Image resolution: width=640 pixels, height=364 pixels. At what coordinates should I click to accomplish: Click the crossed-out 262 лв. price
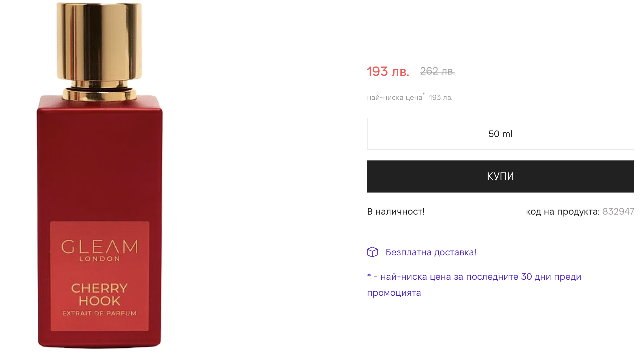pos(437,71)
